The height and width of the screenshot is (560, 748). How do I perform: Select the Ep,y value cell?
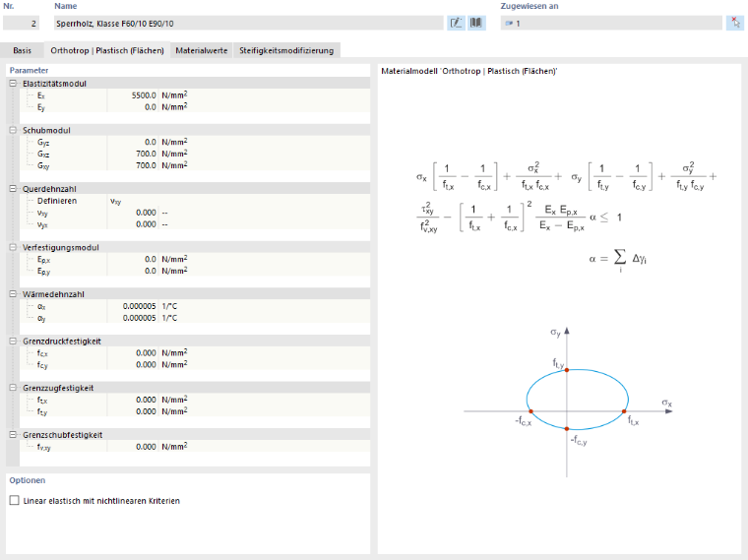pos(133,271)
